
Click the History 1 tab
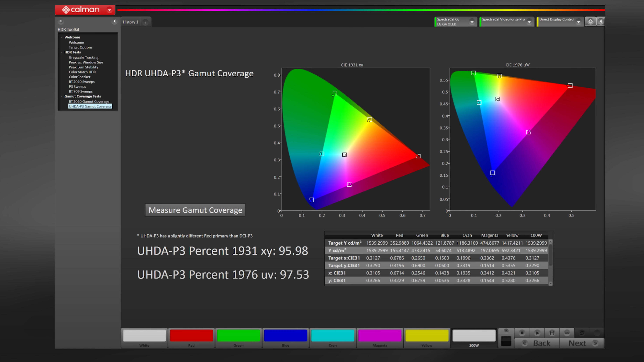coord(130,22)
